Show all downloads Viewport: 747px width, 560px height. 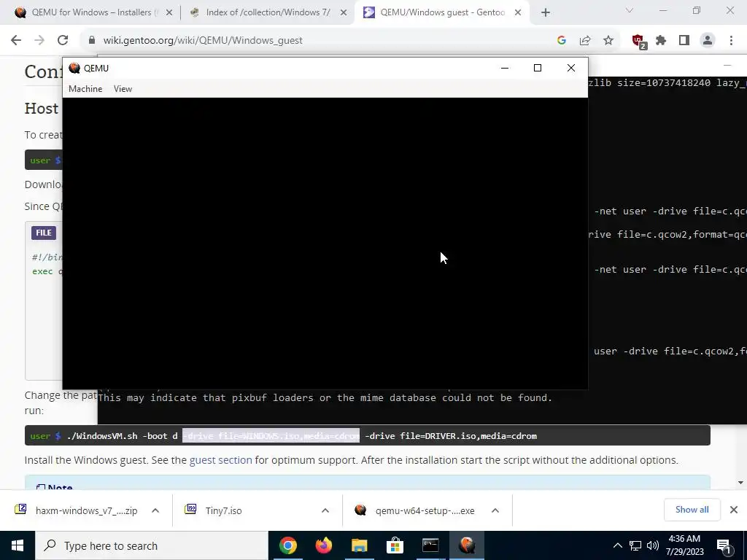(692, 510)
